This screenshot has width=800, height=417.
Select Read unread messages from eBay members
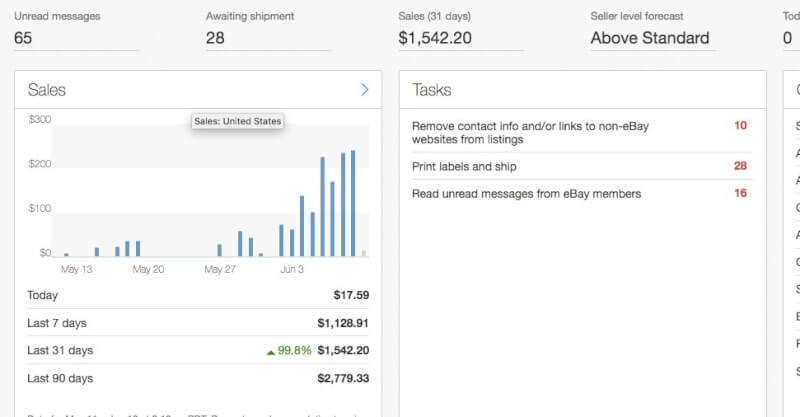[526, 193]
